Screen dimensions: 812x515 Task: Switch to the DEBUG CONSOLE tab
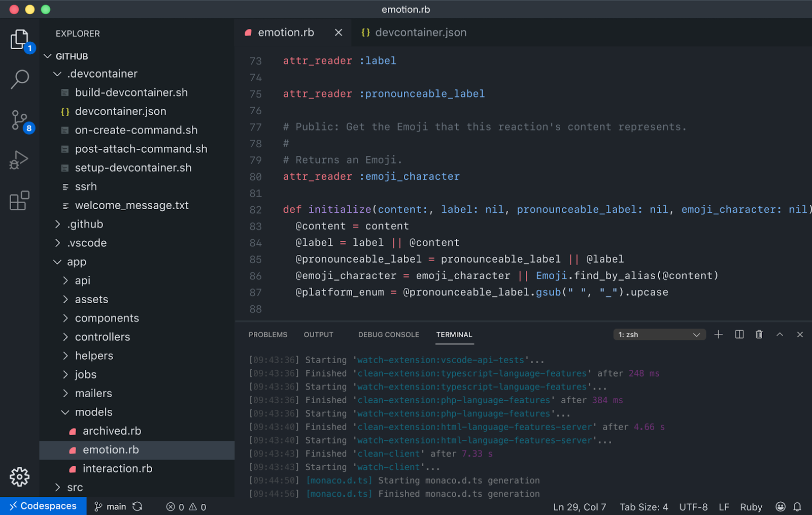389,335
